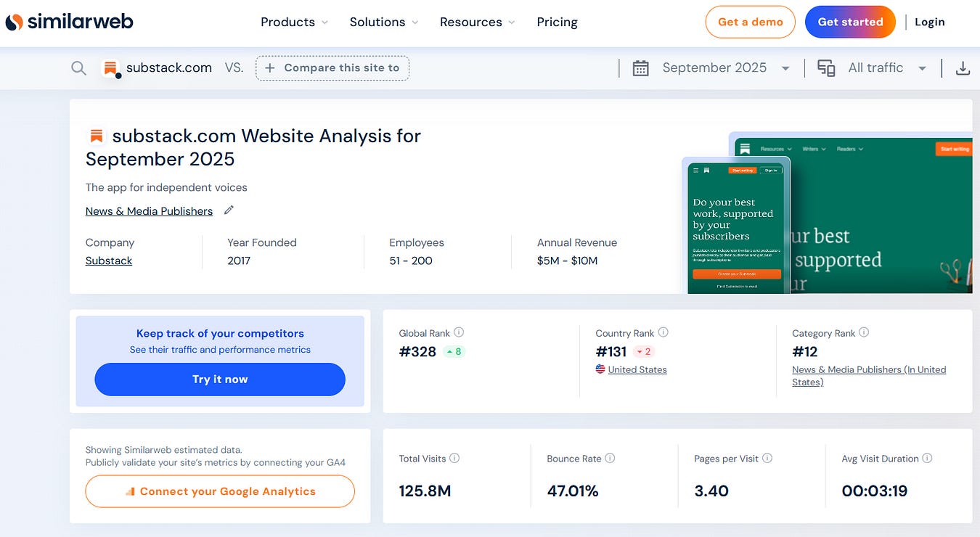Screen dimensions: 980x537
Task: Click the Total Visits value 125.8M
Action: point(425,491)
